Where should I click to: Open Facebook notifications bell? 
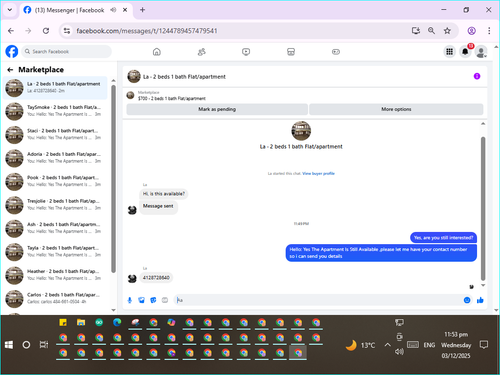pyautogui.click(x=465, y=52)
